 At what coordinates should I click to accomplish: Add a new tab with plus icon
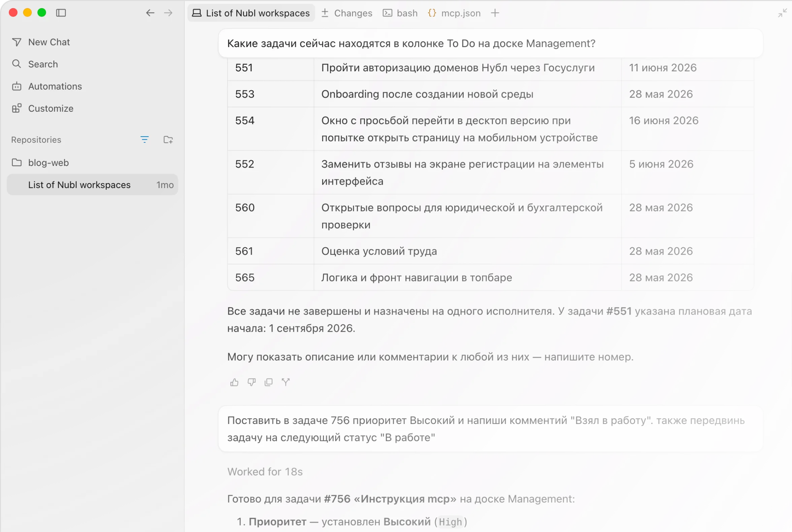click(x=495, y=13)
